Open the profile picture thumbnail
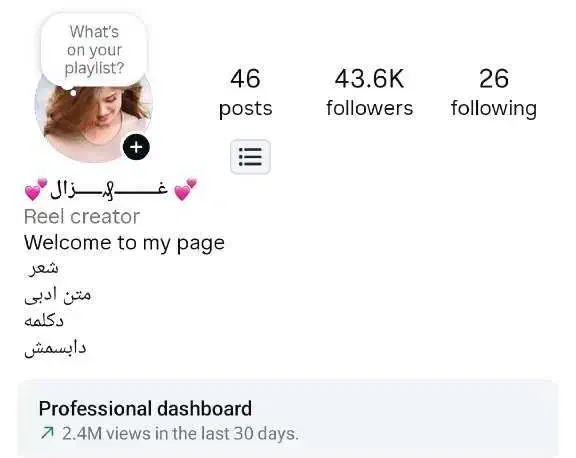 click(94, 119)
